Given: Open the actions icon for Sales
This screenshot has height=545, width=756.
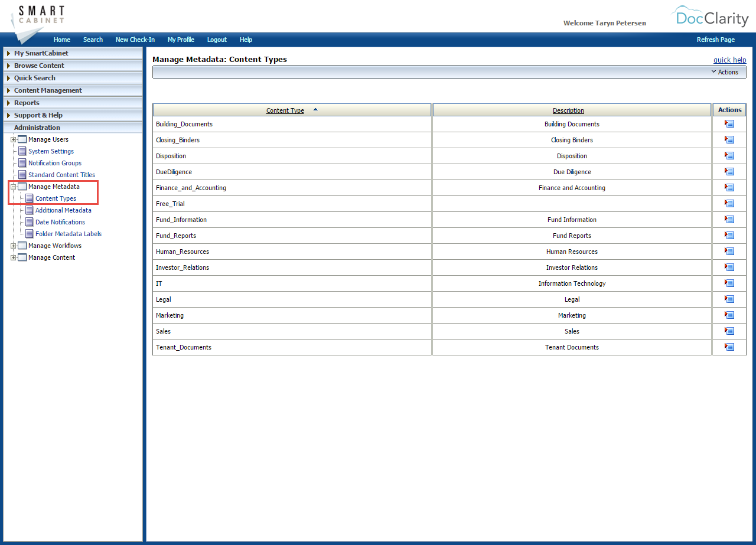Looking at the screenshot, I should (x=729, y=331).
